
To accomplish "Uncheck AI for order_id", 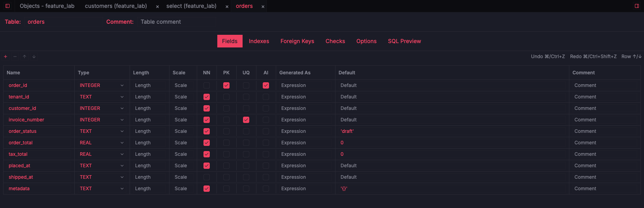I will [x=266, y=85].
